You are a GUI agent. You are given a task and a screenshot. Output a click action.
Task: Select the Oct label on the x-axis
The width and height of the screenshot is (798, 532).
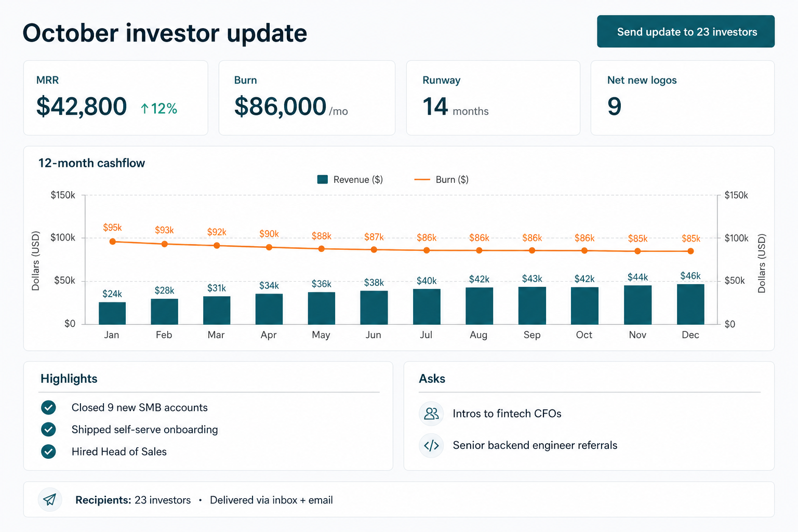[584, 335]
